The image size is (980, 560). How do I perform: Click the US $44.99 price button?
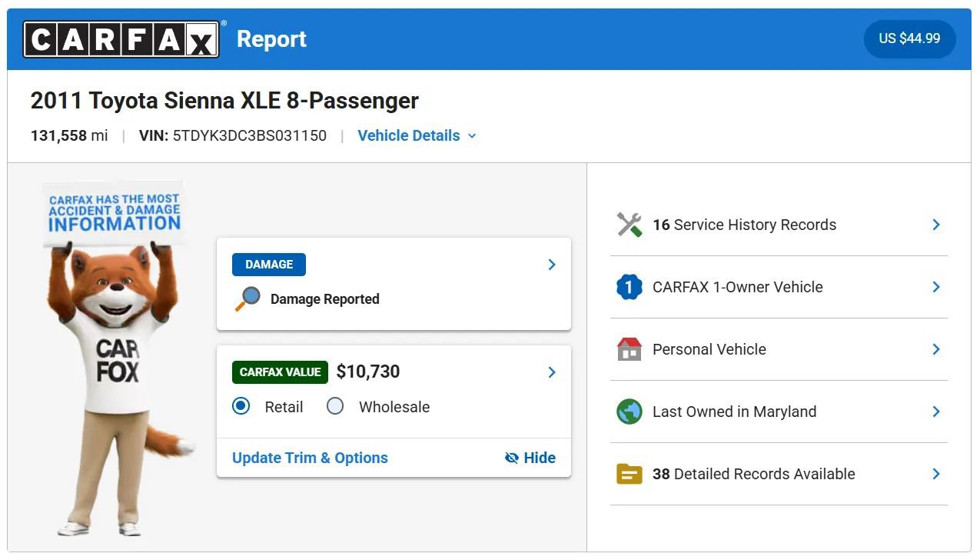tap(909, 38)
